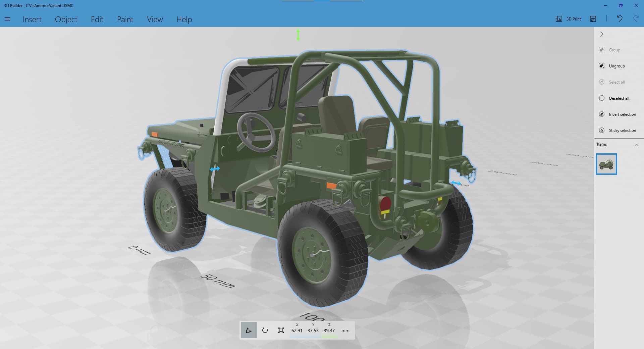Screen dimensions: 644x349
Task: Collapse the right side panel chevron
Action: 602,34
